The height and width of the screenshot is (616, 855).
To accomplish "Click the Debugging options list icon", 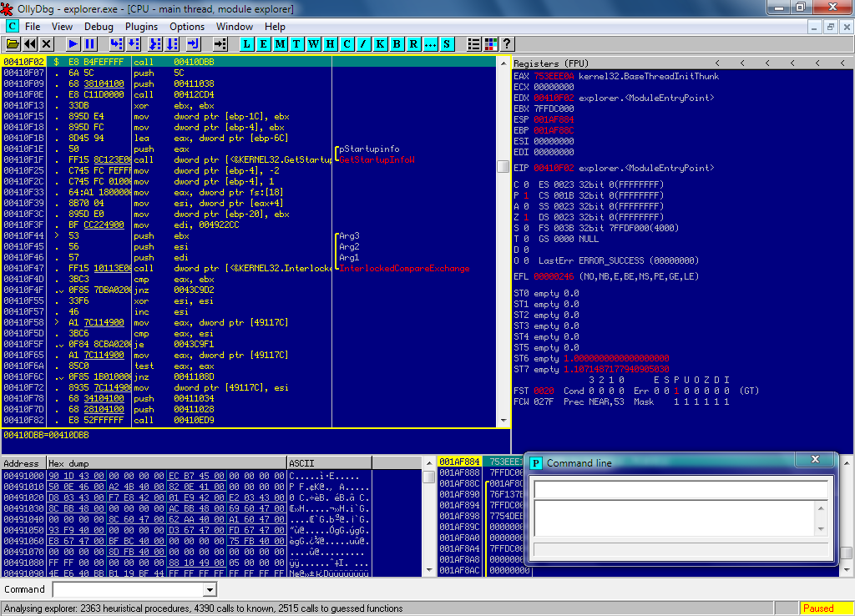I will pos(474,44).
